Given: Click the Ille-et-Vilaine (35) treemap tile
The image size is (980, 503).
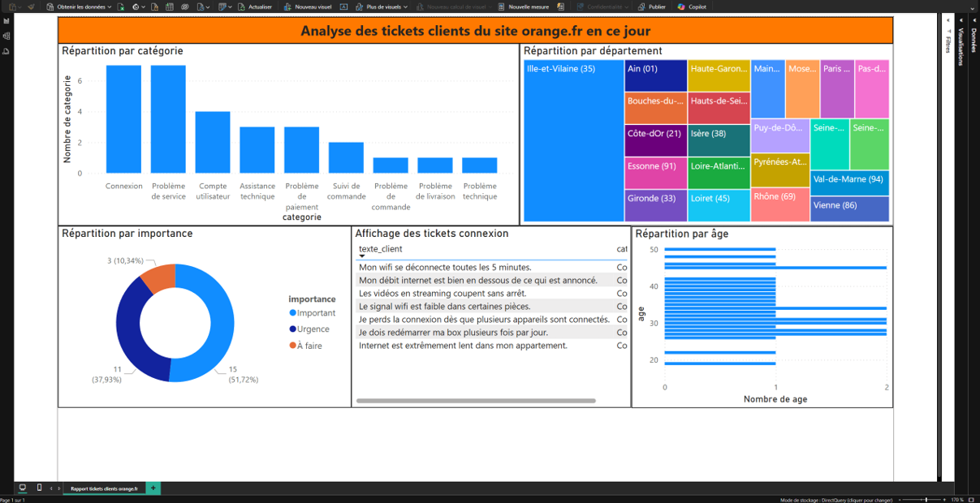Looking at the screenshot, I should click(573, 140).
